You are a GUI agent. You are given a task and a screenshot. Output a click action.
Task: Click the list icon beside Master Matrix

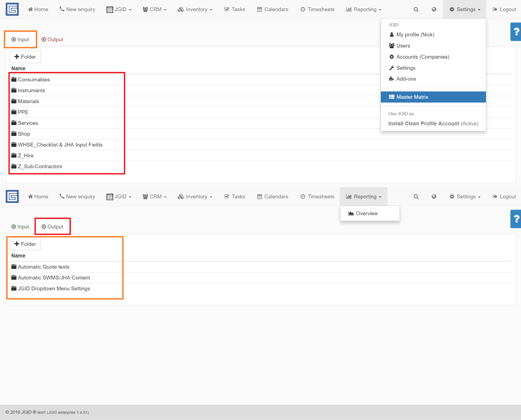(x=391, y=97)
